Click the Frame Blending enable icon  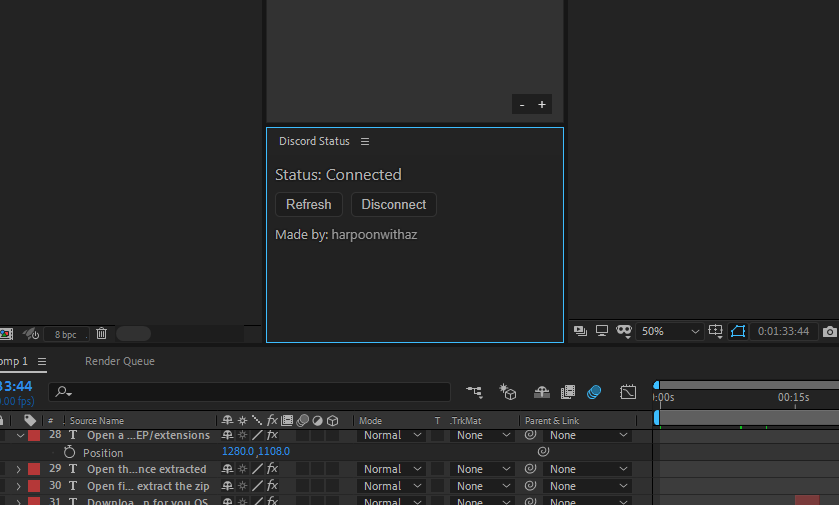[x=568, y=392]
